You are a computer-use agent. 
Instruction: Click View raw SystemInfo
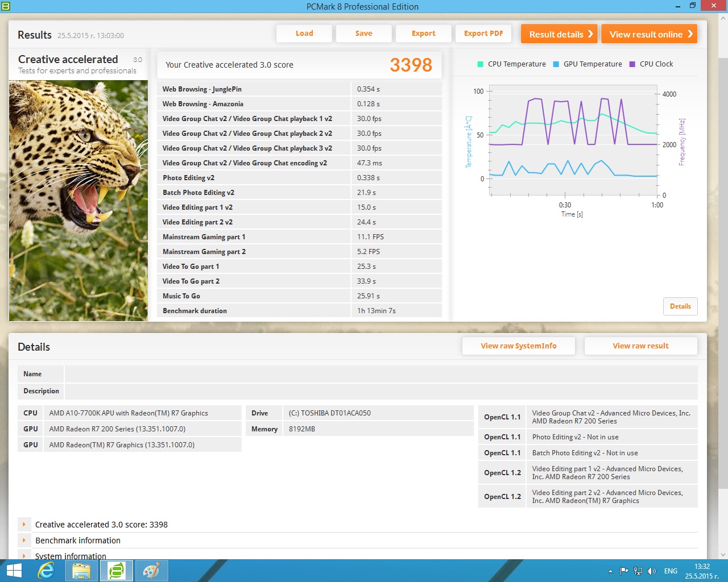coord(519,346)
